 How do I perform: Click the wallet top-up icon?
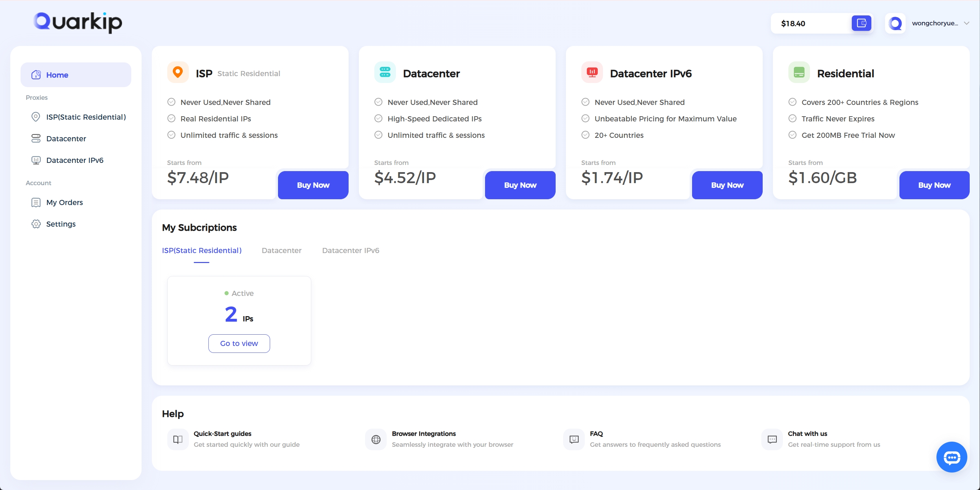coord(861,23)
